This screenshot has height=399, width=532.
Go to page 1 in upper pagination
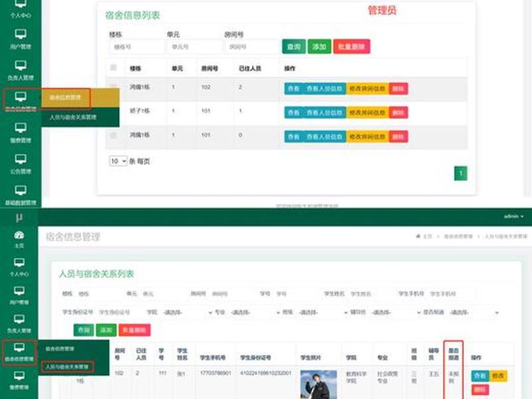pyautogui.click(x=461, y=174)
